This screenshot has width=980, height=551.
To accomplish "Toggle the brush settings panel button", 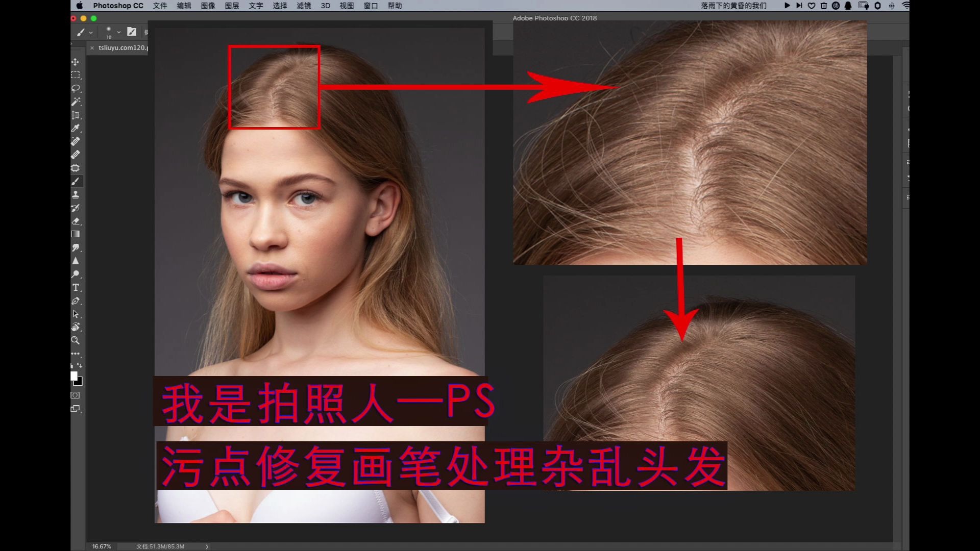I will pos(132,32).
